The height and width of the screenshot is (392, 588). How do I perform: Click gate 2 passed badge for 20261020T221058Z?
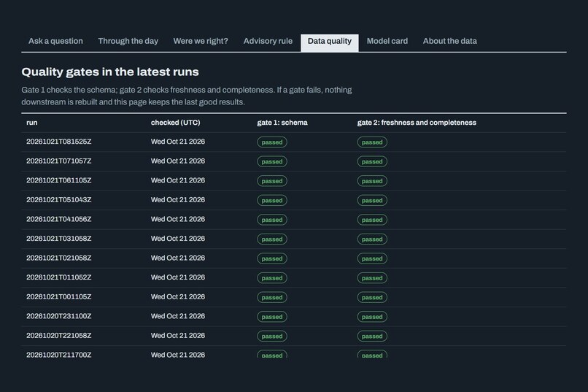pyautogui.click(x=372, y=336)
